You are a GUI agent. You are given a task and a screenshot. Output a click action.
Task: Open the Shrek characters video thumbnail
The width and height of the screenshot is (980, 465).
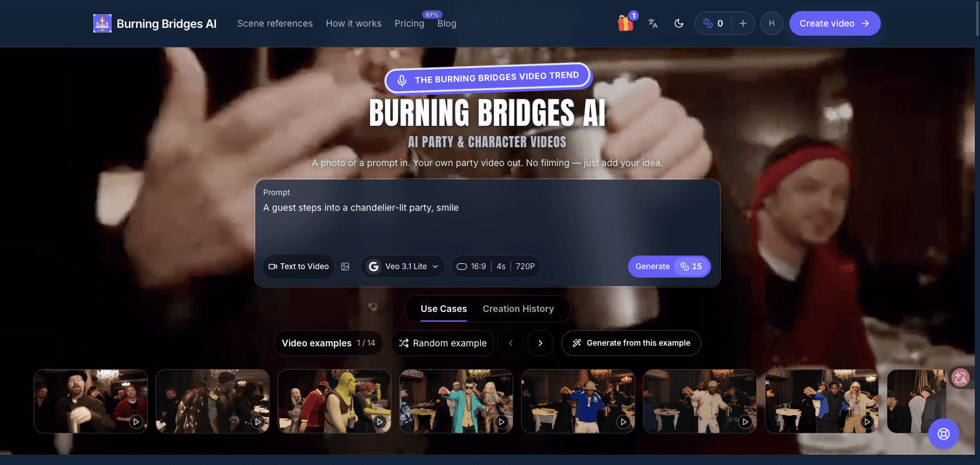334,401
